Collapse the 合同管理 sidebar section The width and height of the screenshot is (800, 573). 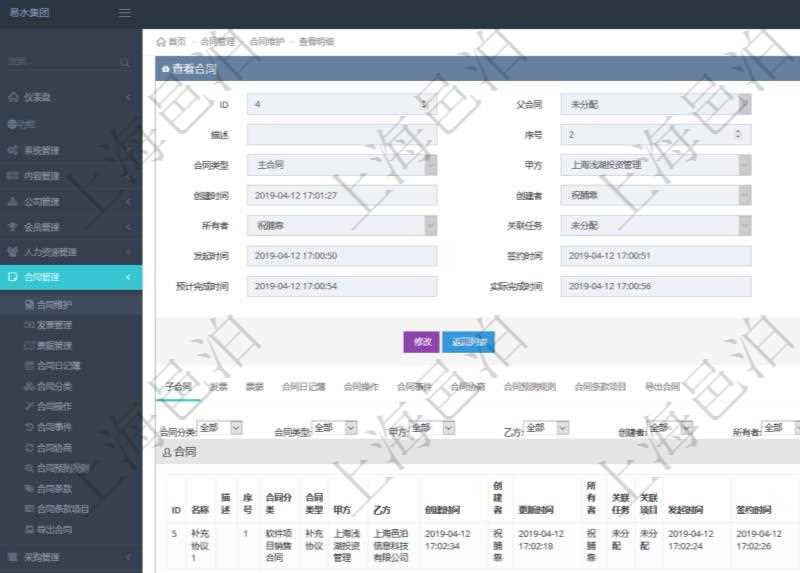click(x=128, y=277)
